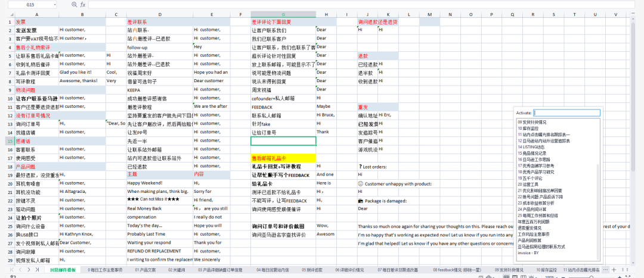644x278 pixels.
Task: Open the 0 每日工作注意事项 sheet tab
Action: pyautogui.click(x=105, y=270)
